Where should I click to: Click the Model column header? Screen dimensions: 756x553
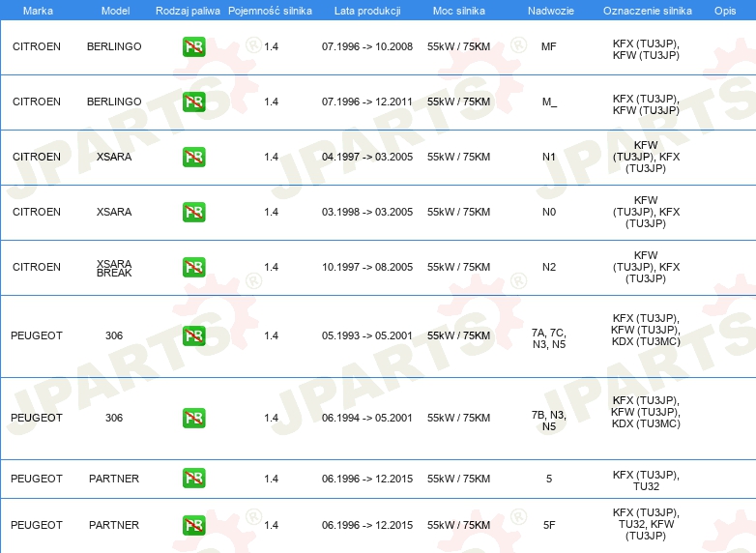click(x=115, y=11)
